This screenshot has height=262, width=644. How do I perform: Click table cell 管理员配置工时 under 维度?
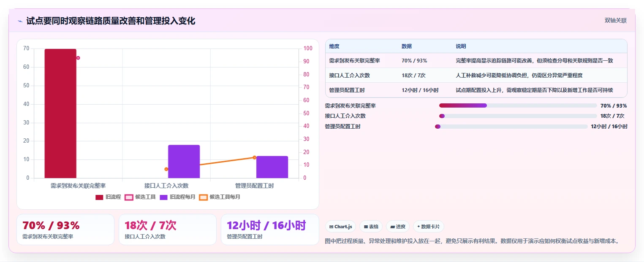pyautogui.click(x=347, y=90)
